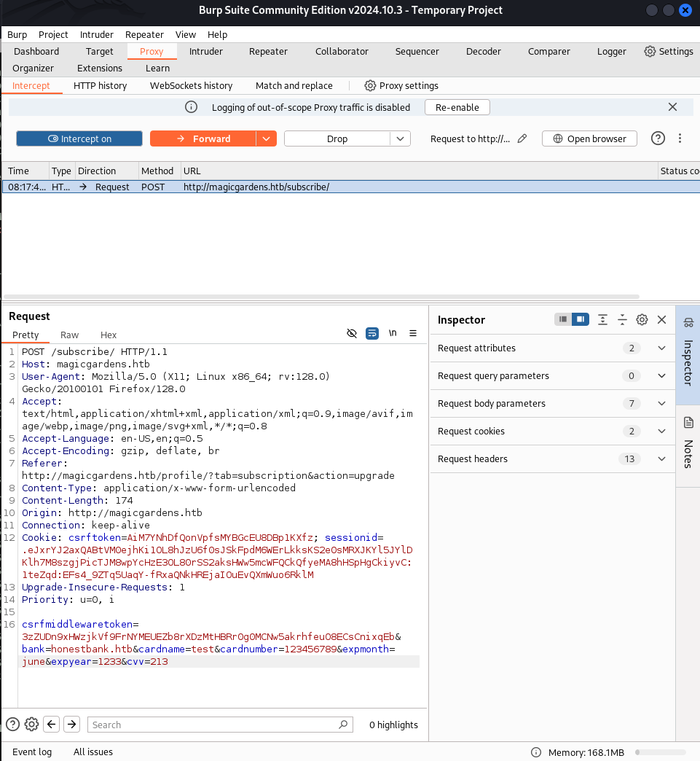Open the Help menu

point(217,34)
